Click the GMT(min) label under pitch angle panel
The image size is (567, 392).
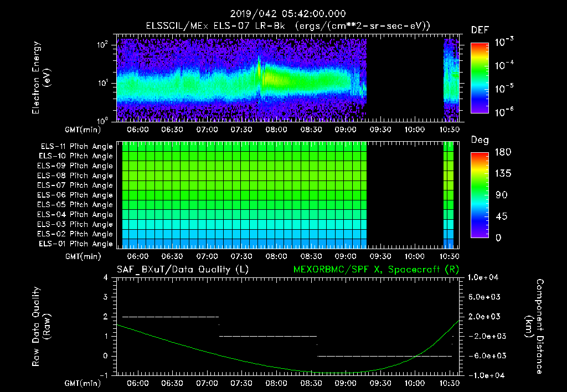[83, 257]
